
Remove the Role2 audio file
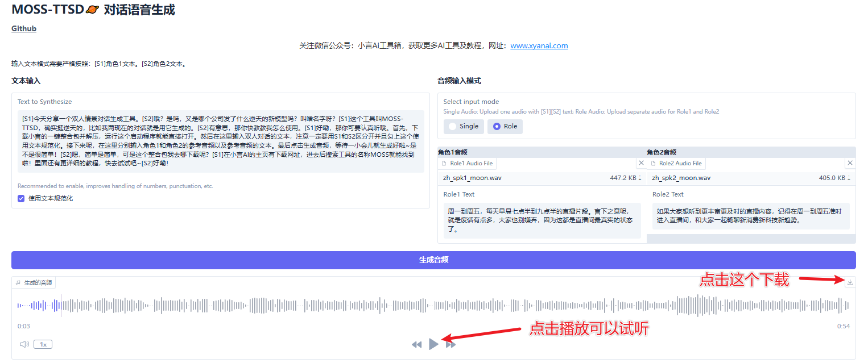850,163
